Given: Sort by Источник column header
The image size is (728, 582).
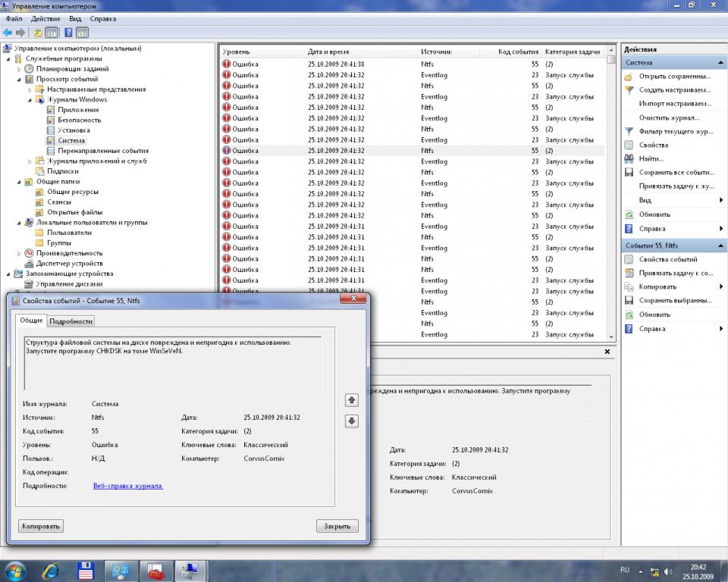Looking at the screenshot, I should tap(448, 52).
